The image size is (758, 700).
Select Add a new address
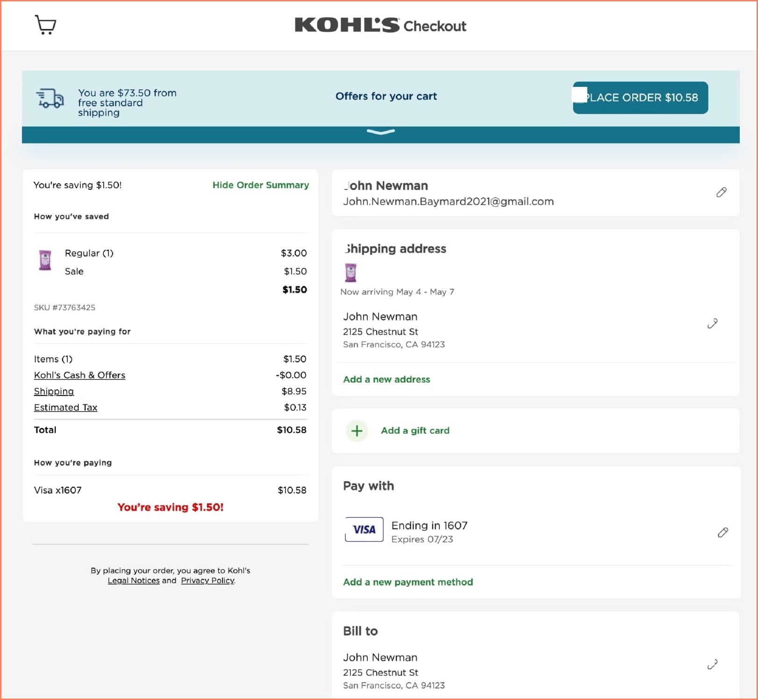[x=386, y=379]
